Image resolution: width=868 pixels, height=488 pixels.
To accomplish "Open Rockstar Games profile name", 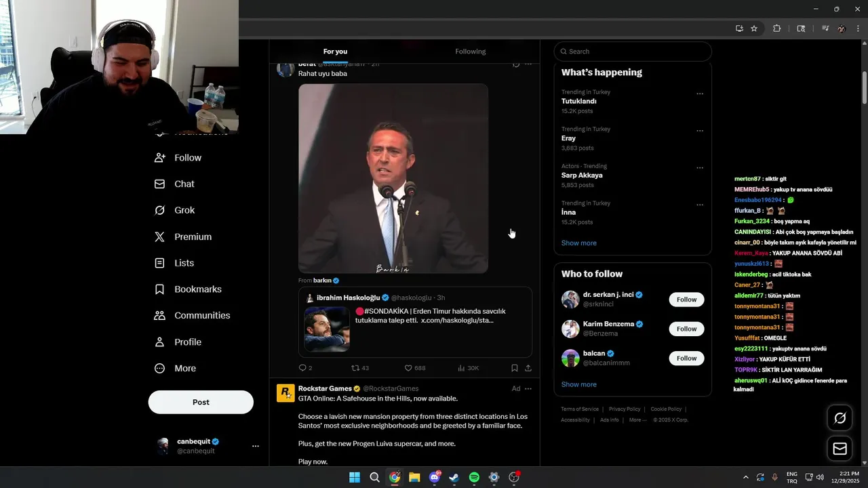I will pyautogui.click(x=325, y=388).
